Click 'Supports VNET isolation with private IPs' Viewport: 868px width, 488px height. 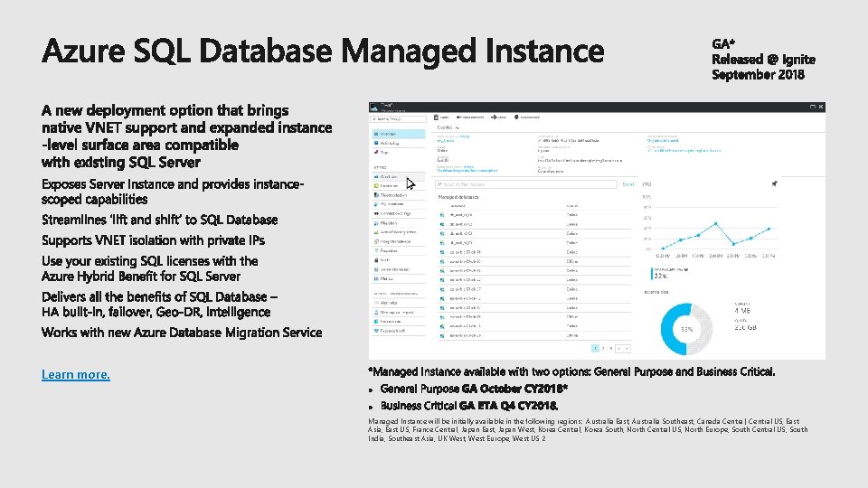[153, 240]
